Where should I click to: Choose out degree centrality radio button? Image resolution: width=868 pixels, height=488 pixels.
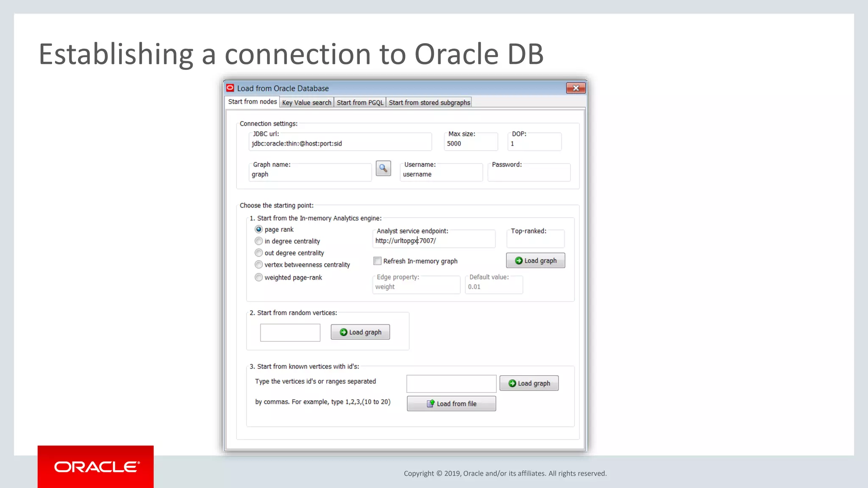[x=259, y=253]
